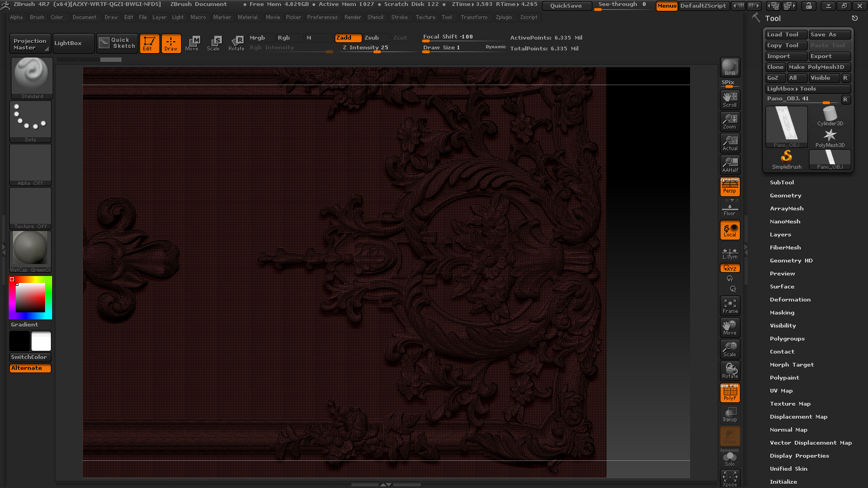Select the Standard brush thumbnail

click(31, 77)
